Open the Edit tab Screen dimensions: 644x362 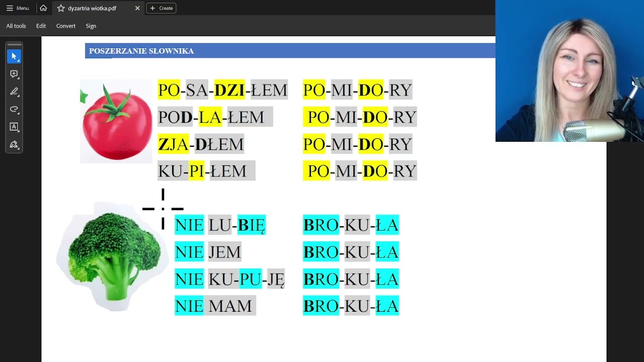(x=41, y=26)
